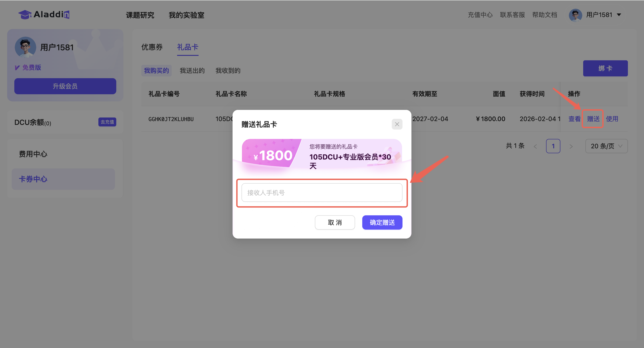Click the top-right user avatar
Image resolution: width=644 pixels, height=348 pixels.
coord(575,15)
